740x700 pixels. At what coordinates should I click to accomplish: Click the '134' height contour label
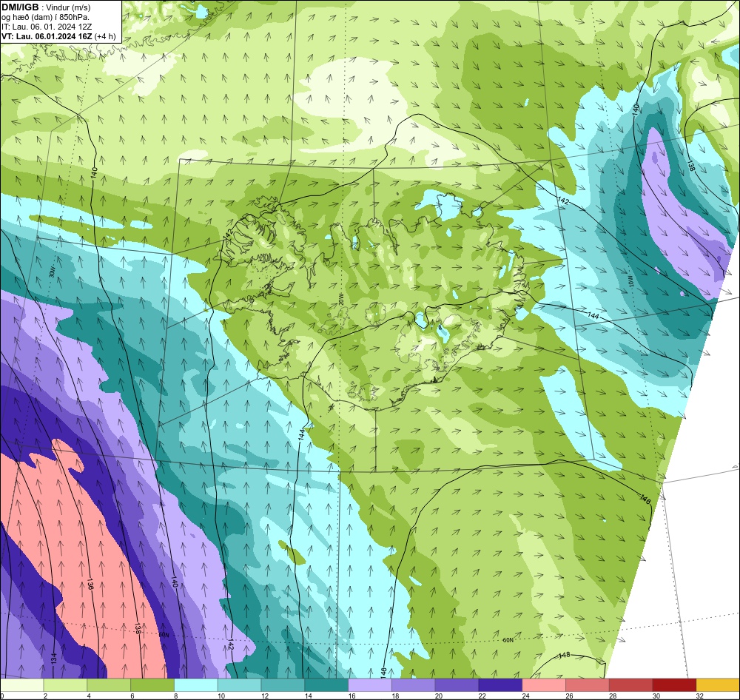click(54, 657)
